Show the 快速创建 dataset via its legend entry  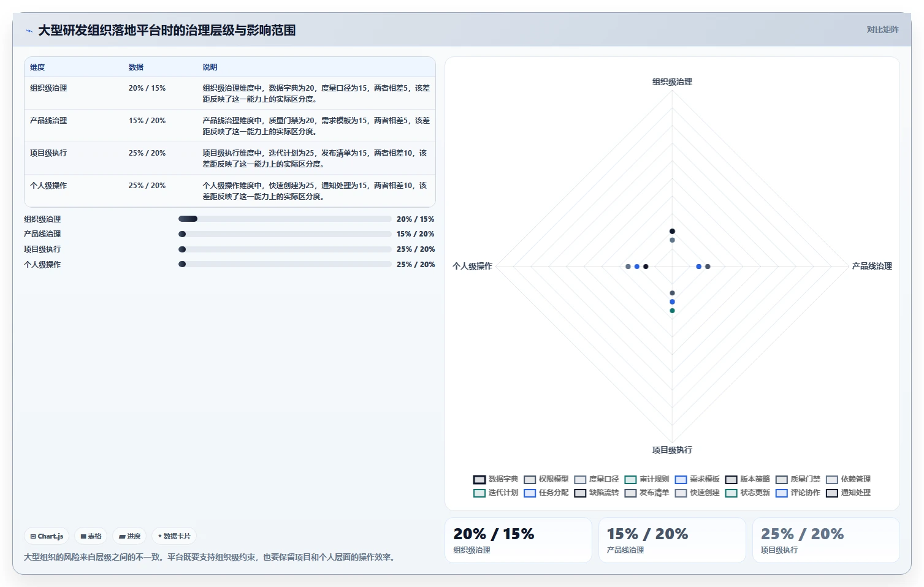[x=697, y=493]
